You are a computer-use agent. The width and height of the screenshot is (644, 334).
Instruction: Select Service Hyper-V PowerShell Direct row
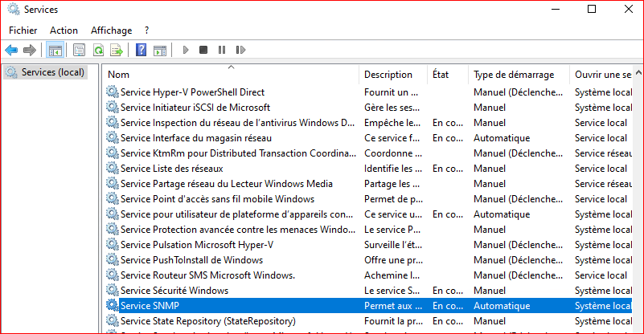point(192,92)
